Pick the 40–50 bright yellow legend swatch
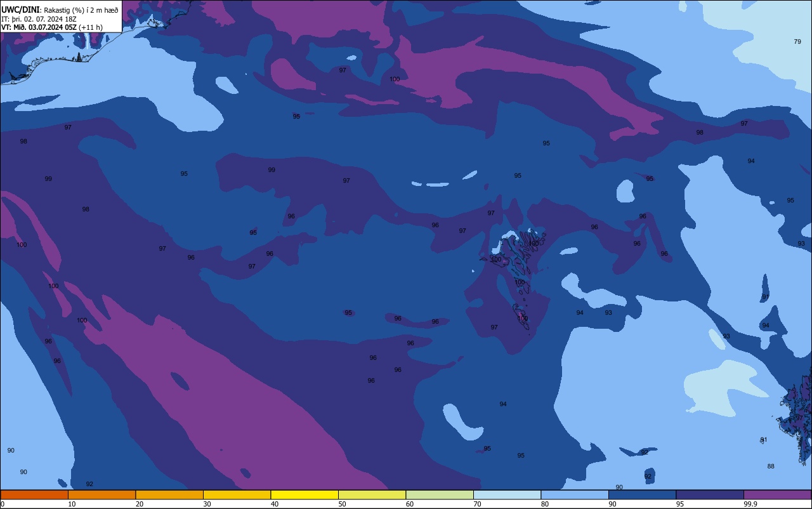Image resolution: width=812 pixels, height=509 pixels. pos(304,494)
